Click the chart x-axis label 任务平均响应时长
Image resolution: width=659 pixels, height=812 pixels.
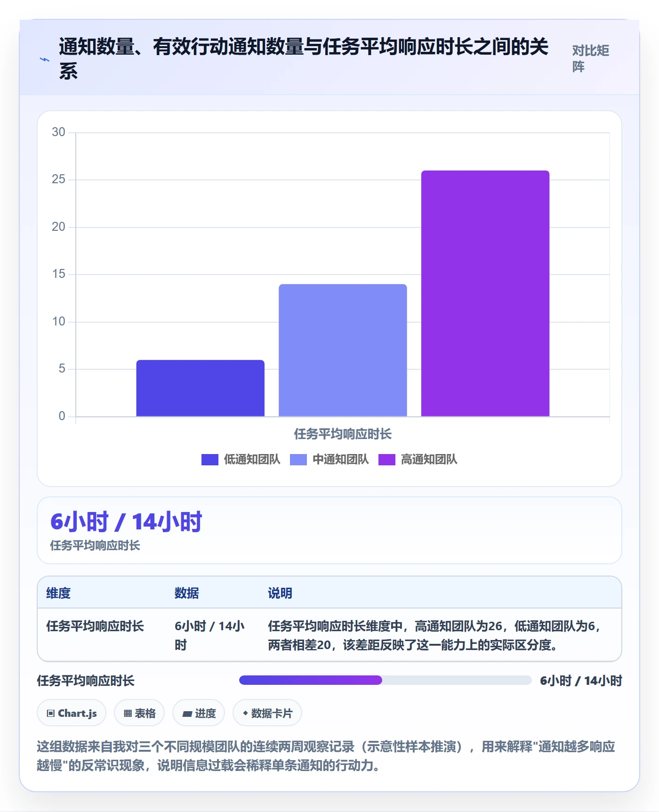tap(343, 434)
